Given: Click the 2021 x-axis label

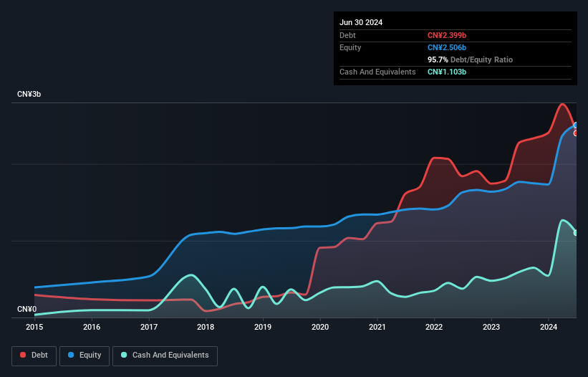Looking at the screenshot, I should click(377, 327).
